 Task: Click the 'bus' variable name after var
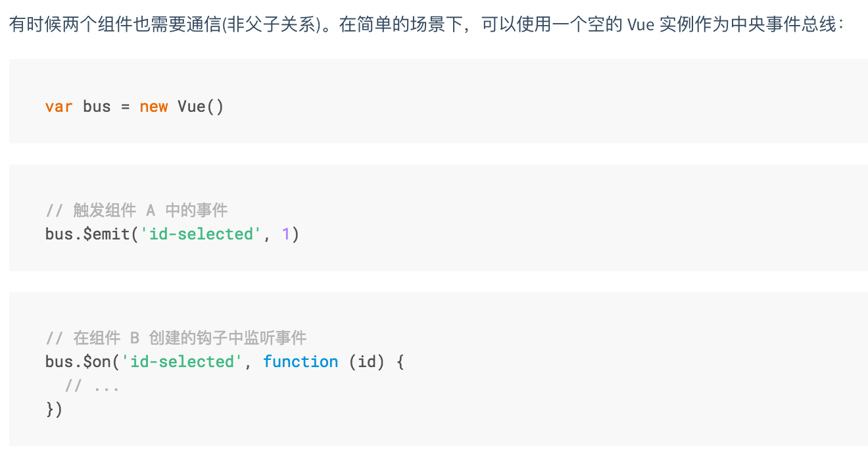[x=97, y=107]
